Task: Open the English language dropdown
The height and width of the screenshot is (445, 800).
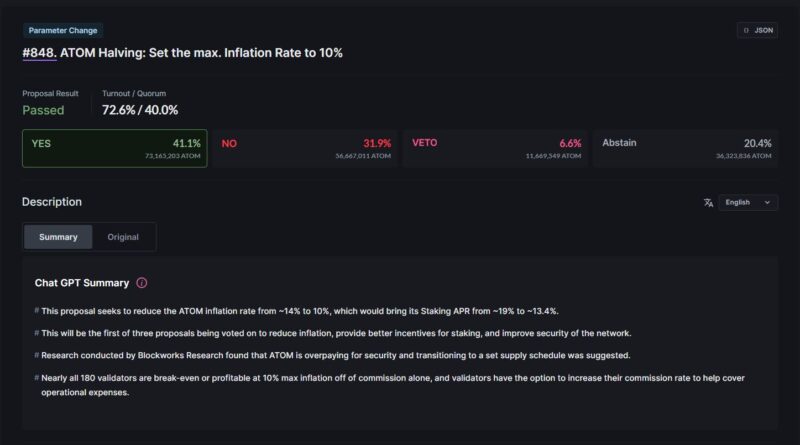Action: (x=749, y=202)
